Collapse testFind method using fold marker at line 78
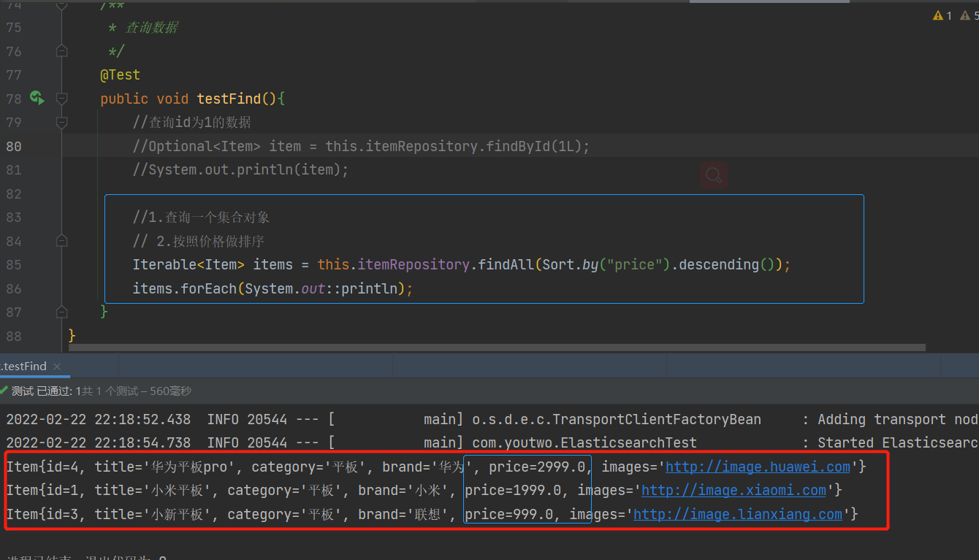Image resolution: width=979 pixels, height=560 pixels. 61,99
